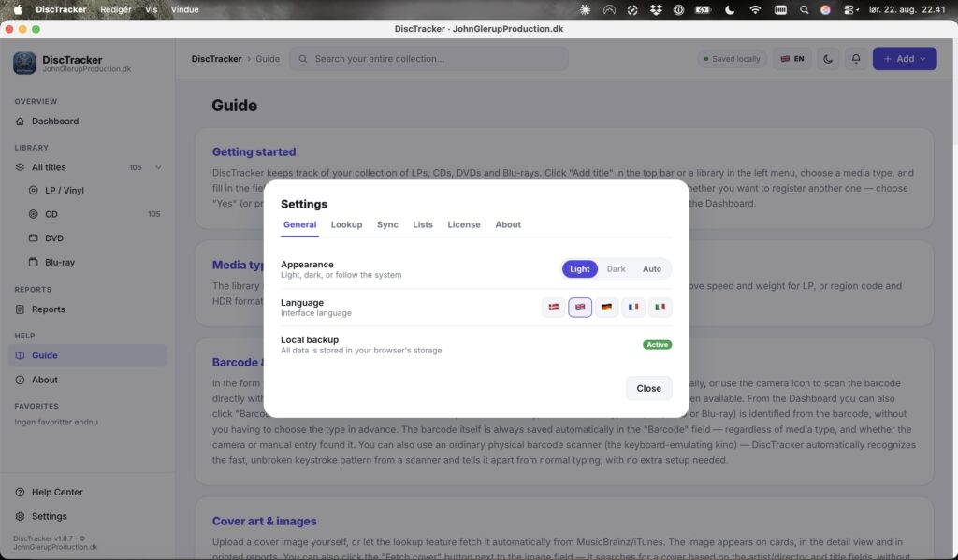958x560 pixels.
Task: Select the Dark appearance option
Action: [616, 269]
